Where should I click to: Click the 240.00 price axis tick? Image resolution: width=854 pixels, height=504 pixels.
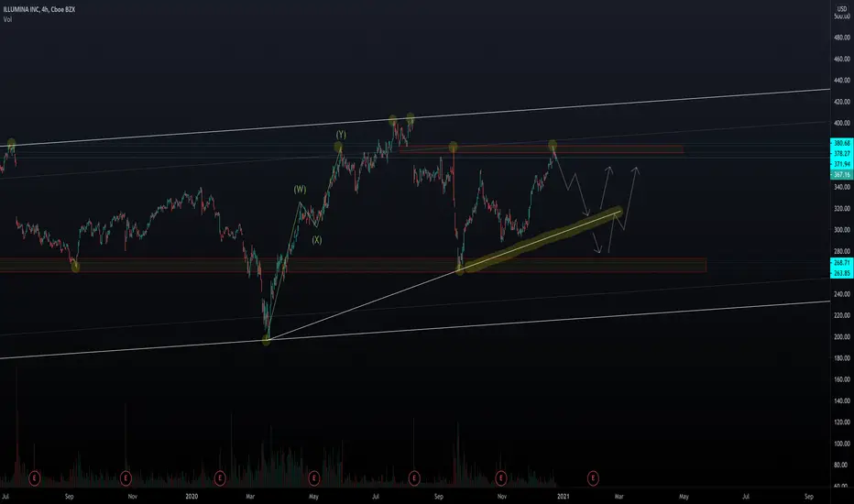842,294
